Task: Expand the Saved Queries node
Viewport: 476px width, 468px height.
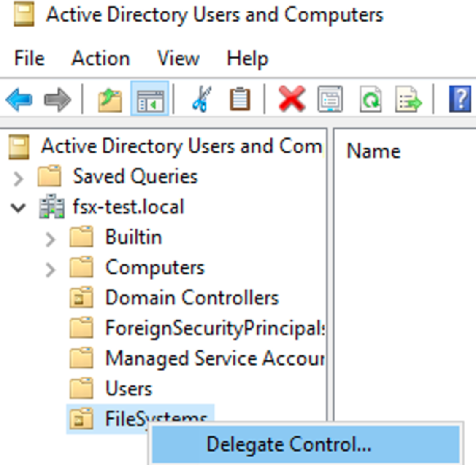Action: click(18, 178)
